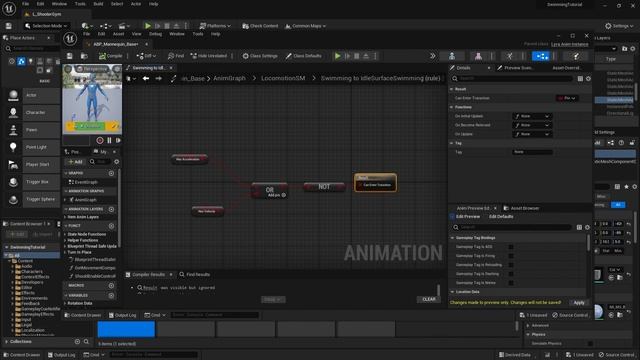The height and width of the screenshot is (360, 640).
Task: Click Add button in My Blueprint panel
Action: click(x=75, y=162)
